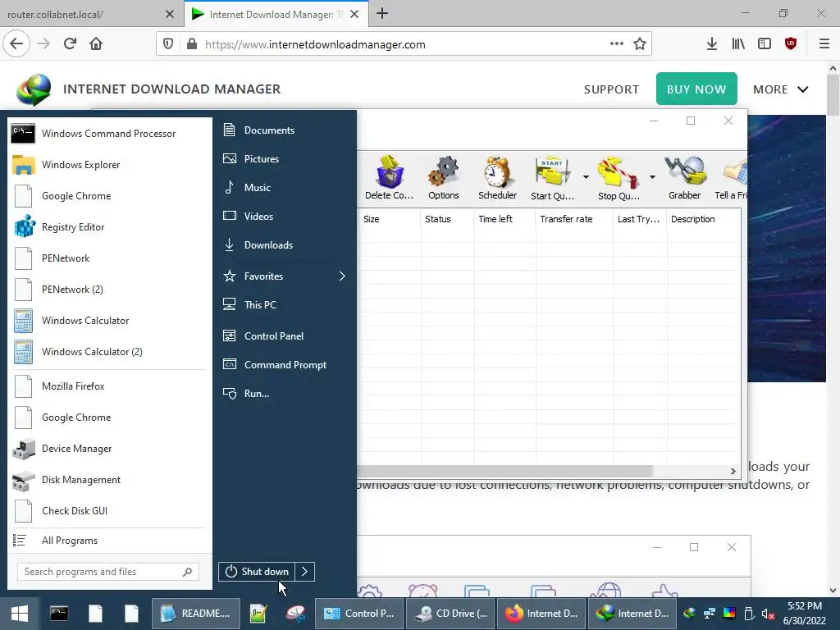The width and height of the screenshot is (840, 630).
Task: Open Check Disk GUI from Start menu
Action: point(109,510)
